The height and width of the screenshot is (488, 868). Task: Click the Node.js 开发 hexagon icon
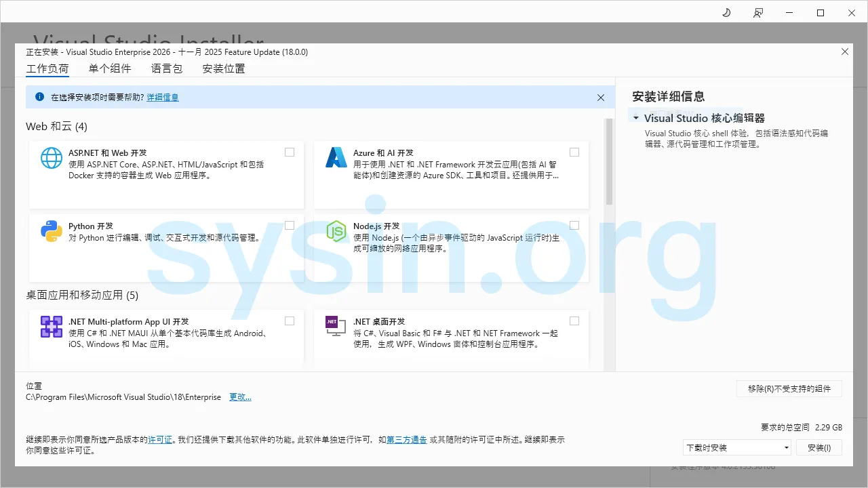(x=336, y=230)
